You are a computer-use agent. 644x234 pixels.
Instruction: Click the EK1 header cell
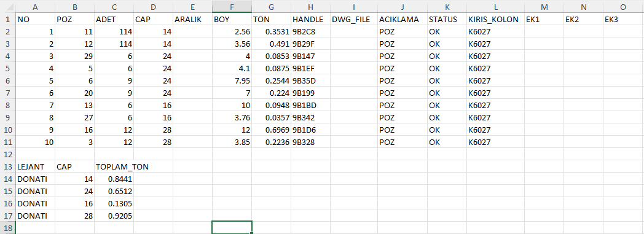tap(544, 19)
